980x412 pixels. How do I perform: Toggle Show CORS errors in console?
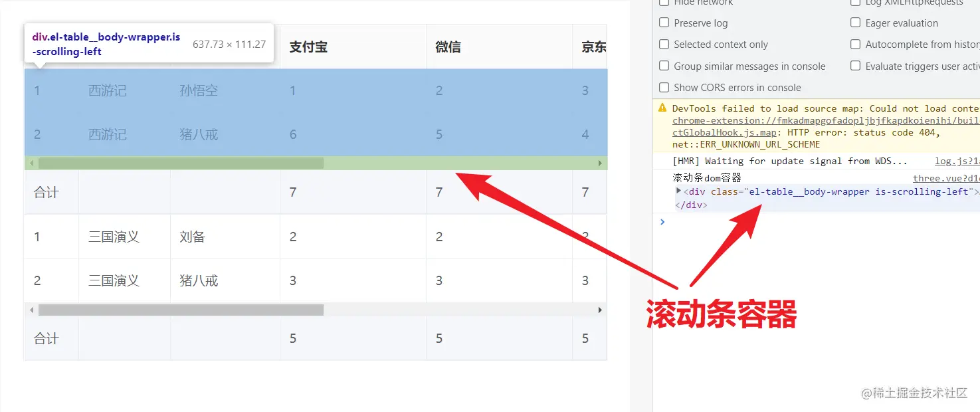664,87
